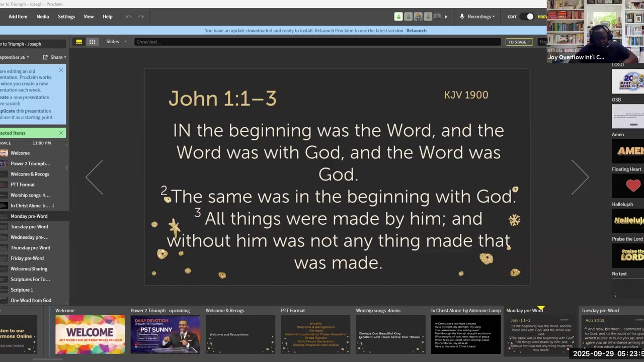Open the TO STAGE dropdown

tap(519, 42)
